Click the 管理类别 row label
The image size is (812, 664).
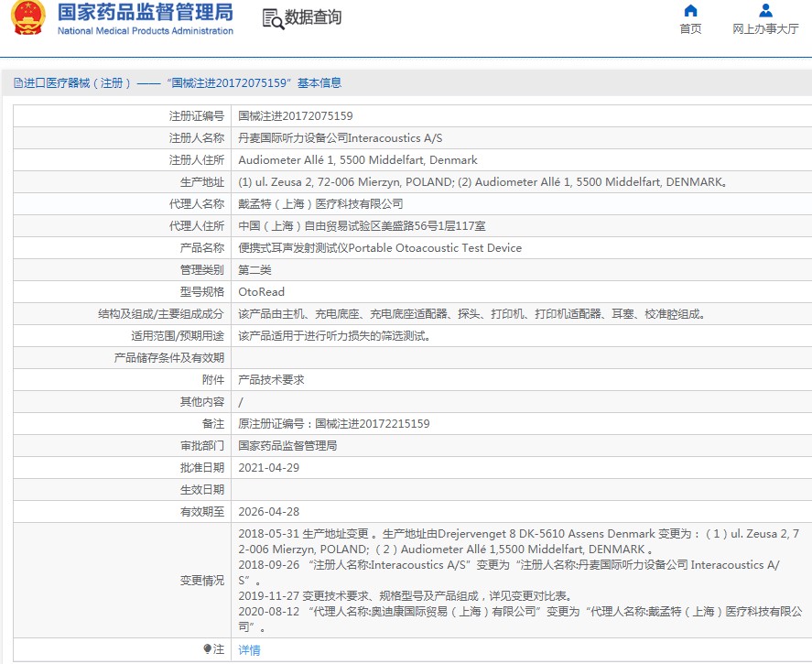point(202,270)
